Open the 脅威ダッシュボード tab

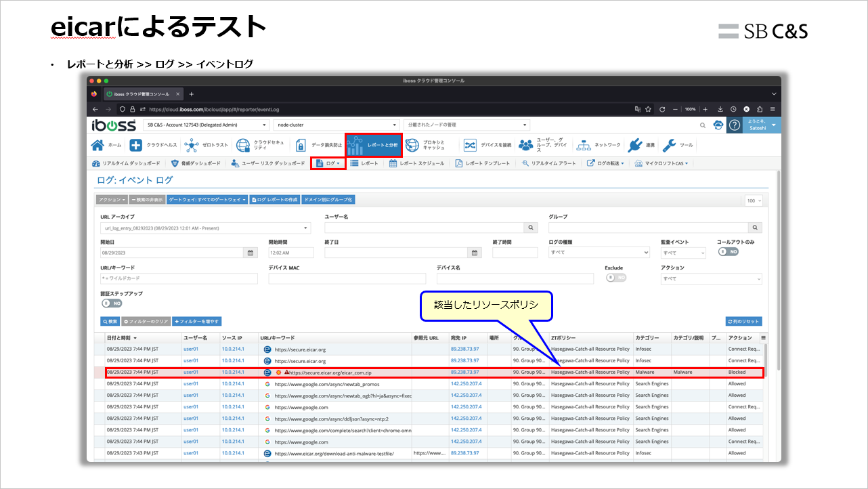click(x=196, y=163)
